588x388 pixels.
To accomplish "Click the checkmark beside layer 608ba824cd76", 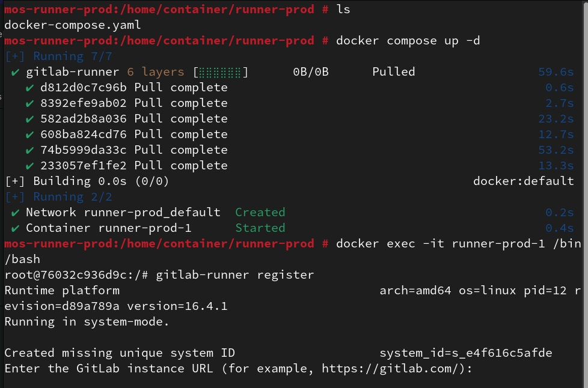I will pyautogui.click(x=29, y=135).
